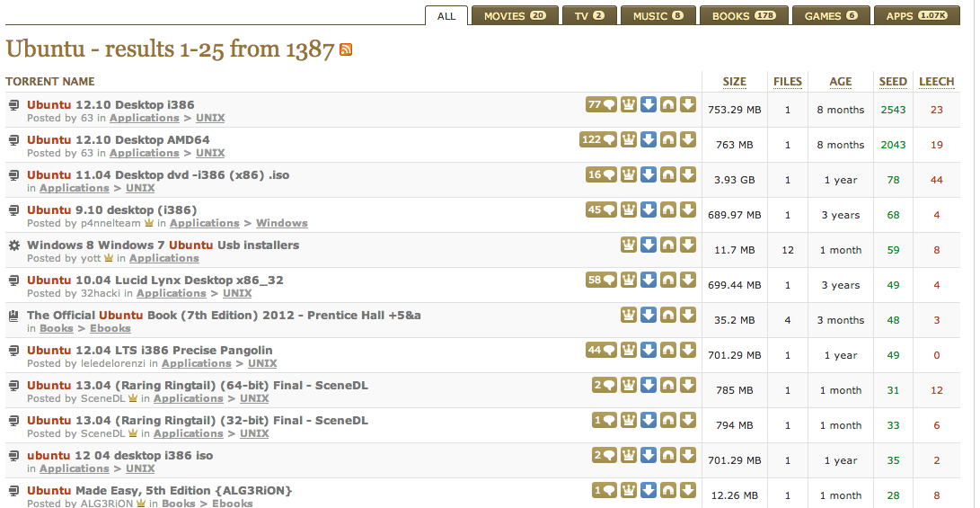Open uploader p4nnelteam's profile link
This screenshot has height=508, width=980.
[111, 223]
